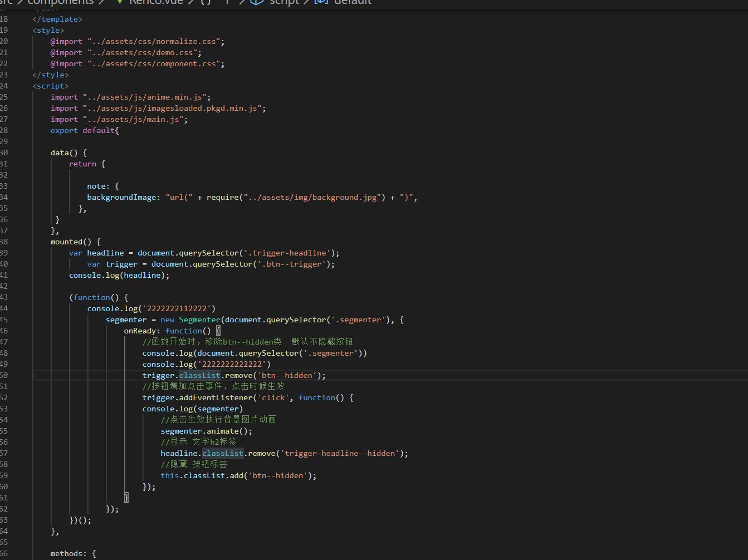Open the src breadcrumb dropdown
The width and height of the screenshot is (748, 560).
click(x=8, y=3)
